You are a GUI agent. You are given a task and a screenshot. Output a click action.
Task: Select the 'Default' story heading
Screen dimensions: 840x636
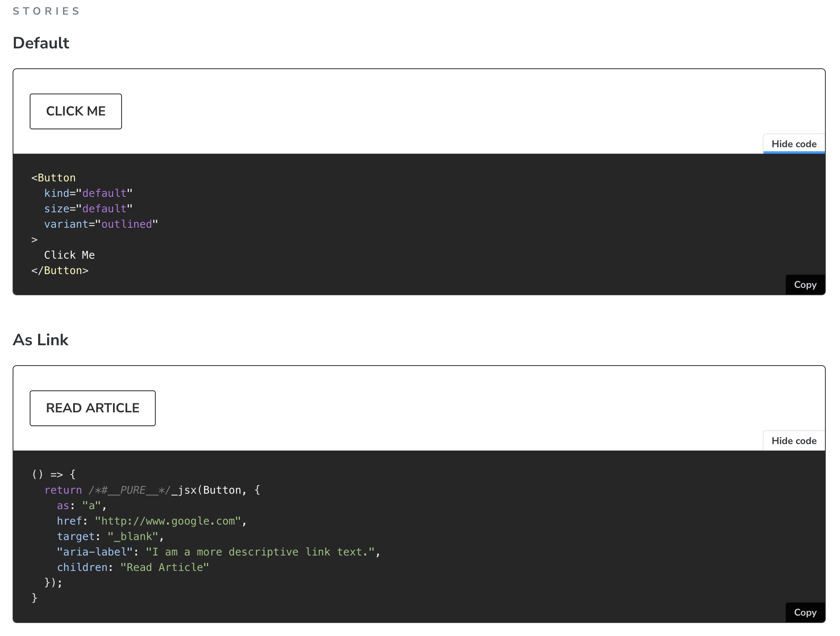coord(41,43)
